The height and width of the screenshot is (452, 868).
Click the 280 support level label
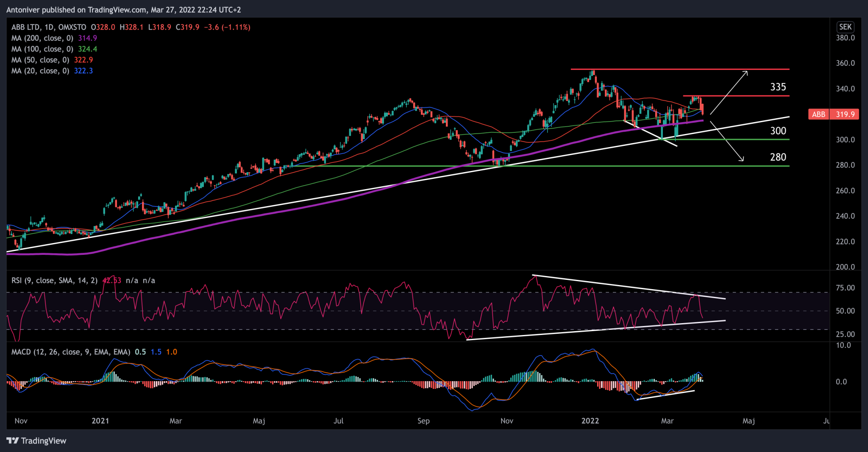pyautogui.click(x=778, y=157)
